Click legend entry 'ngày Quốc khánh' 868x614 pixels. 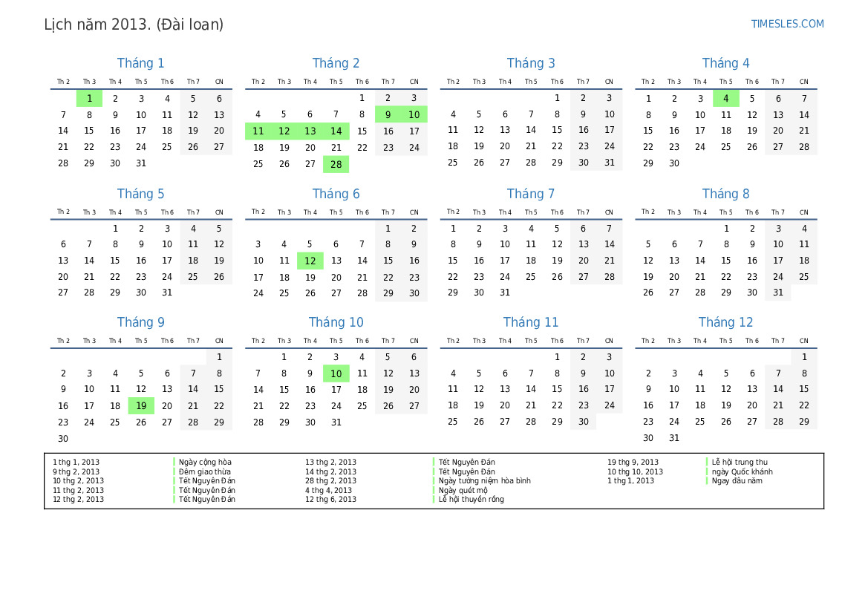click(x=742, y=472)
